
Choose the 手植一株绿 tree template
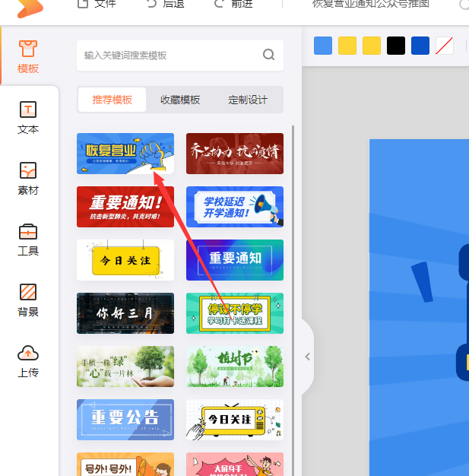tap(125, 367)
